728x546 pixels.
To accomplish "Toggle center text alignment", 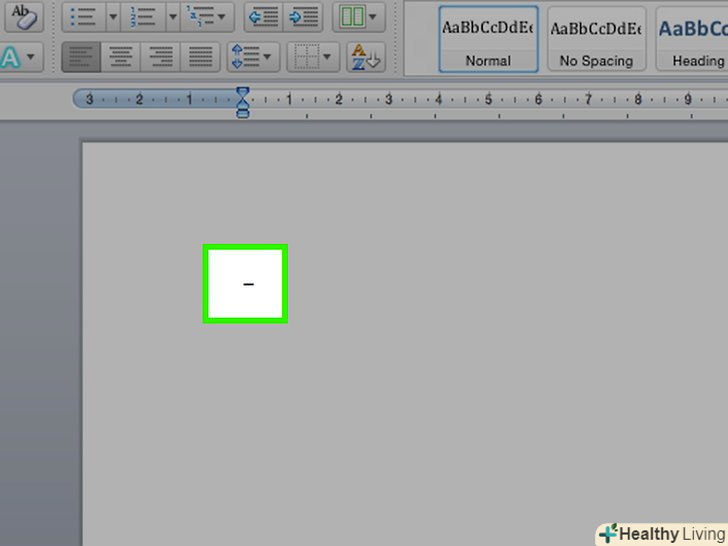I will click(x=121, y=57).
